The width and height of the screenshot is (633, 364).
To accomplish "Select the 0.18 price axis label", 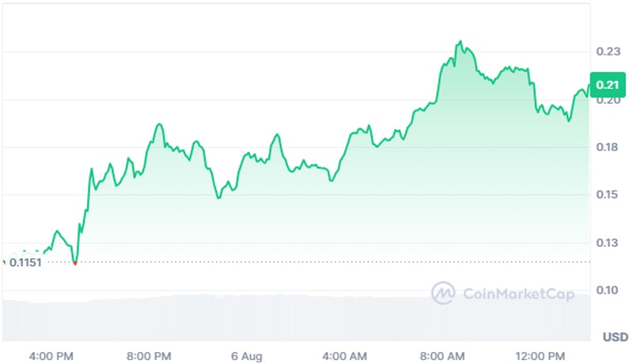I will (608, 148).
